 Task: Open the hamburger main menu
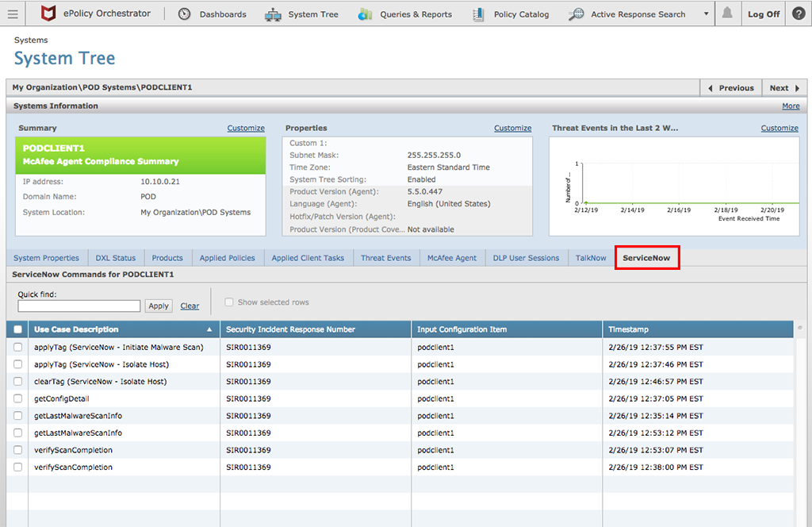click(13, 14)
